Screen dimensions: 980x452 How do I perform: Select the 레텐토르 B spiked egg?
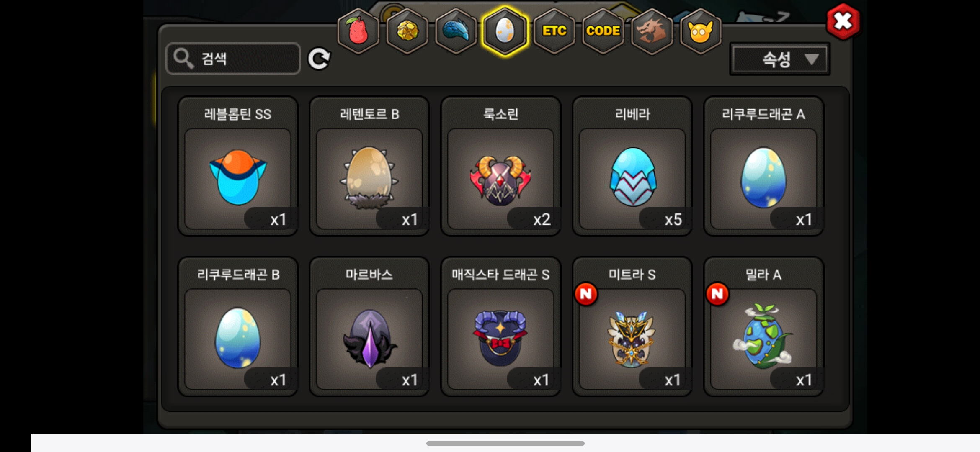coord(369,166)
